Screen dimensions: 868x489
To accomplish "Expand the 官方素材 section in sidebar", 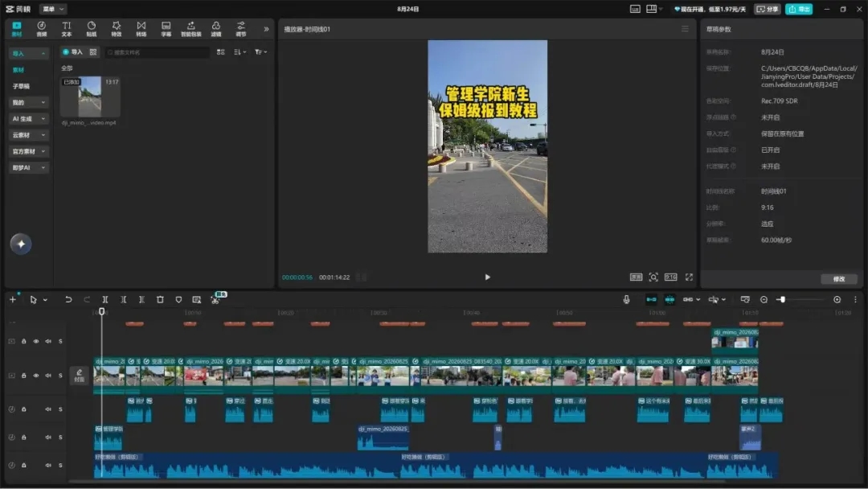I will (x=28, y=152).
